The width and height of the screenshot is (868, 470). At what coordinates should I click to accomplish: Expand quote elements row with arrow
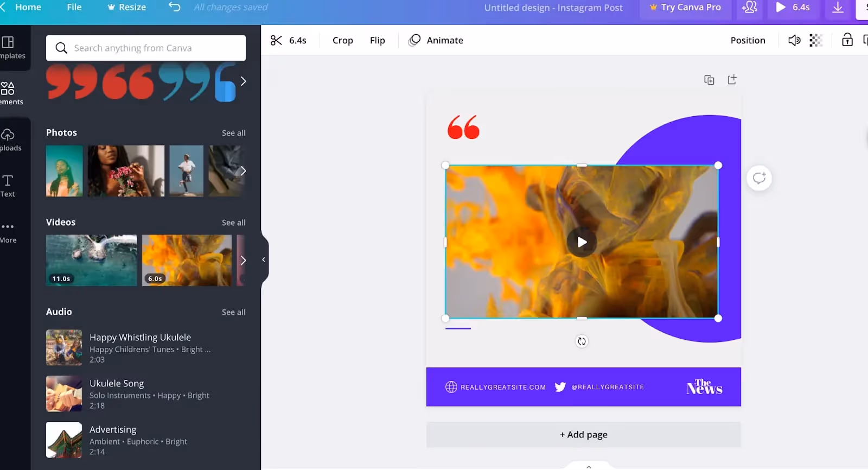click(x=243, y=81)
